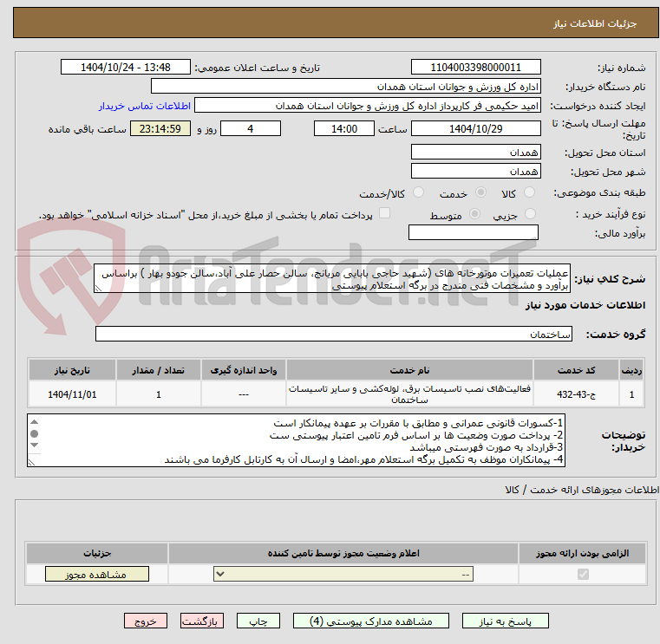Click the اعلام وضعیت مجوز column header

click(x=343, y=553)
